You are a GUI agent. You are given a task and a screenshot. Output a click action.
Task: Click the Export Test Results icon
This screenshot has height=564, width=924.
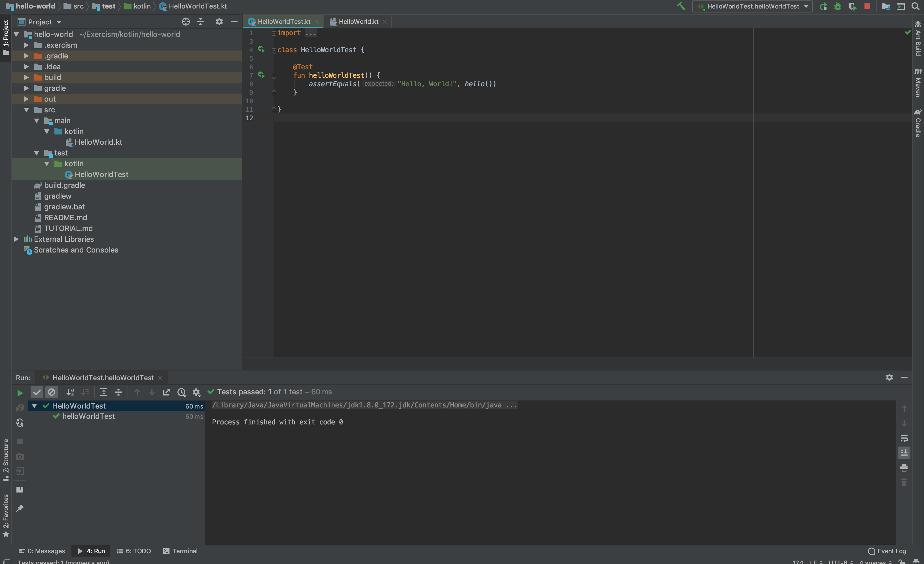pyautogui.click(x=166, y=392)
